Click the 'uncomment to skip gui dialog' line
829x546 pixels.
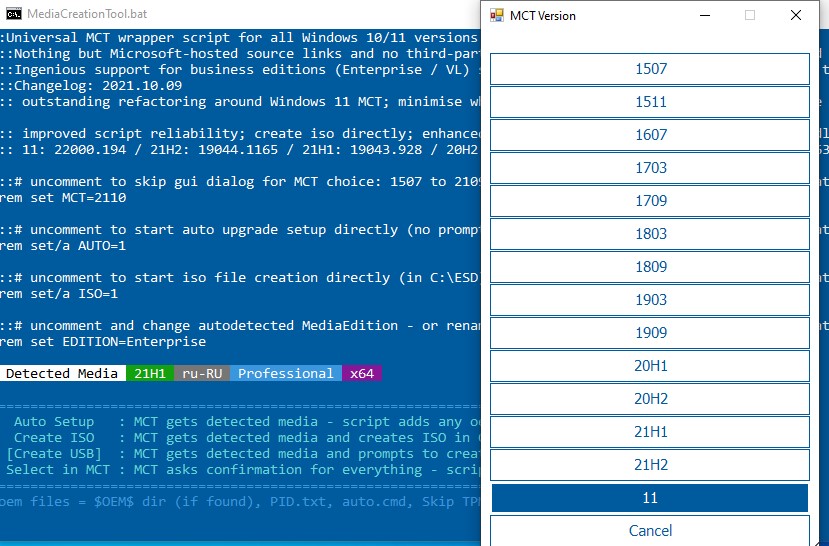point(240,182)
